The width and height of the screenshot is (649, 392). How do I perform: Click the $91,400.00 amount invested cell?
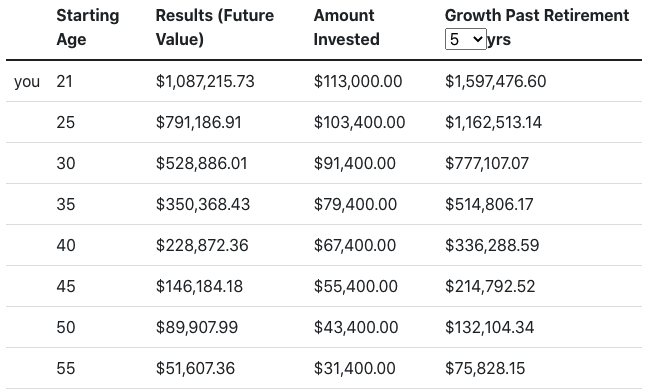(x=354, y=163)
